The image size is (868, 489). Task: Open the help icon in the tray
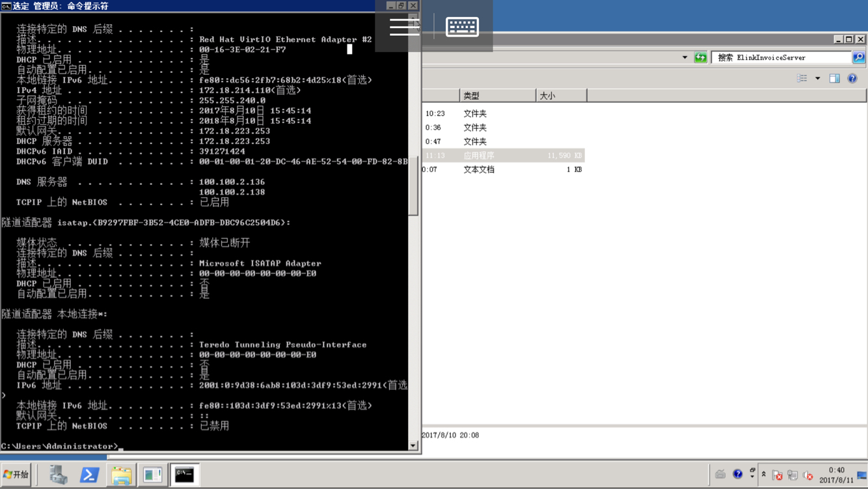737,475
